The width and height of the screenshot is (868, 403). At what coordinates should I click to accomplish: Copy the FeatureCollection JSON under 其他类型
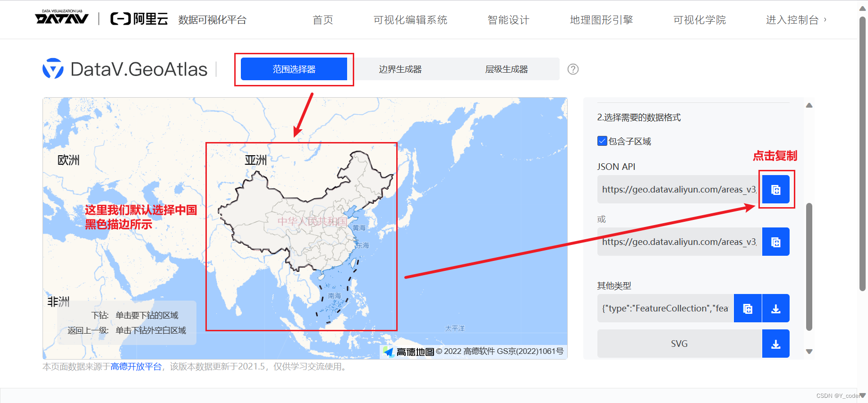748,308
